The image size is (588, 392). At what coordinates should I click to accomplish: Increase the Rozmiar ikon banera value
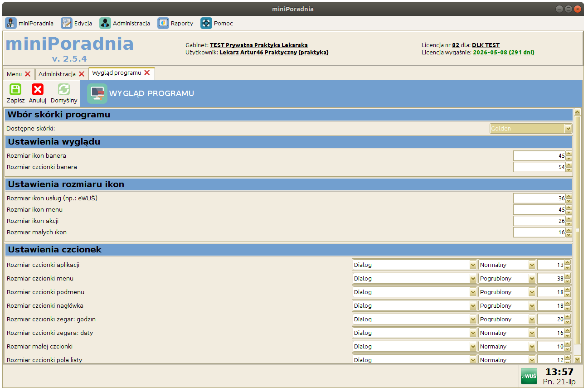pos(569,153)
